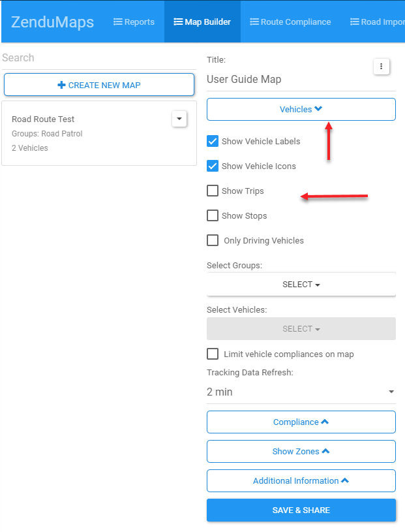Click the chevron icon on Additional Information
405x532 pixels.
(x=345, y=480)
